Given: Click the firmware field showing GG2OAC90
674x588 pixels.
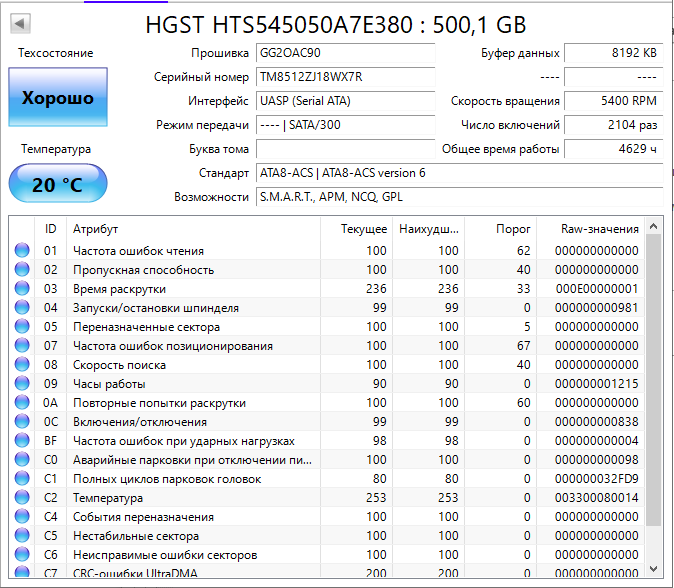Looking at the screenshot, I should pyautogui.click(x=345, y=53).
